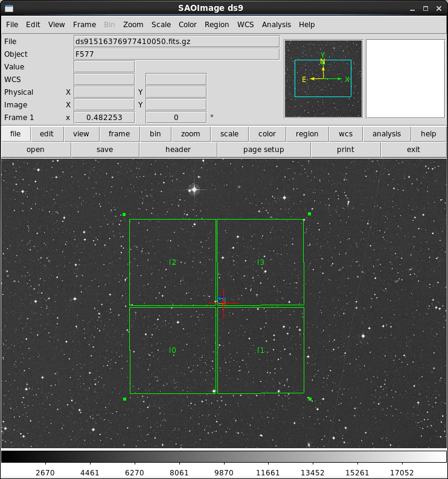Select the color tab in button bar
The image size is (448, 479).
[x=267, y=134]
